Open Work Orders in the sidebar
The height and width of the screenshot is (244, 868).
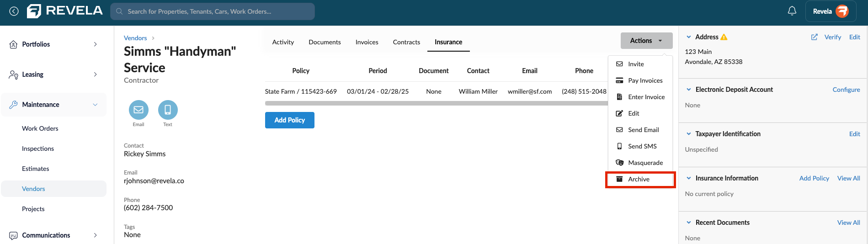pos(40,128)
